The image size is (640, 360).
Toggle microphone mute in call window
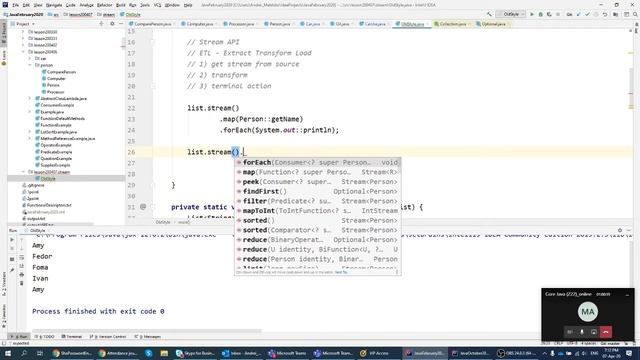tap(582, 332)
